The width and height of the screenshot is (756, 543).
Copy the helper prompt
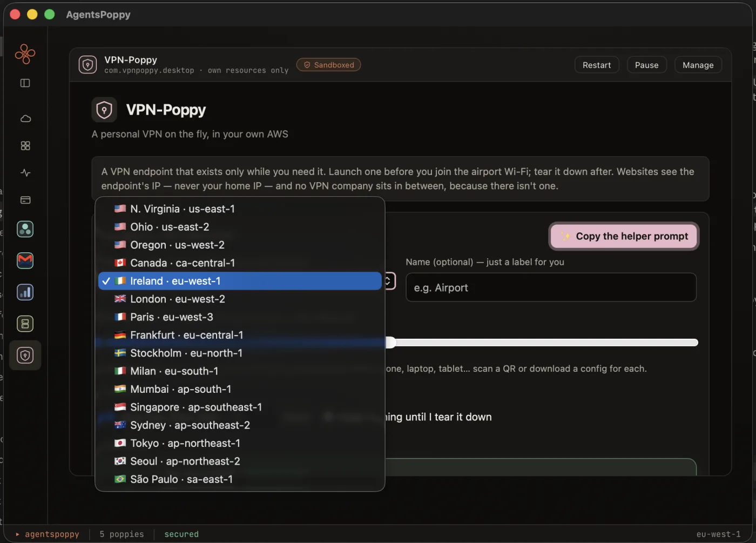624,236
